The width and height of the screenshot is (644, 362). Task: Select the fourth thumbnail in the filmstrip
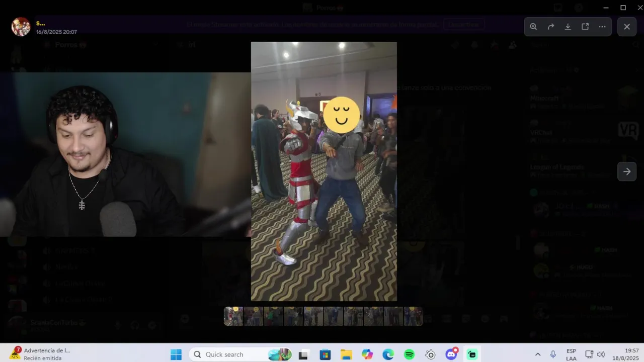pyautogui.click(x=293, y=316)
